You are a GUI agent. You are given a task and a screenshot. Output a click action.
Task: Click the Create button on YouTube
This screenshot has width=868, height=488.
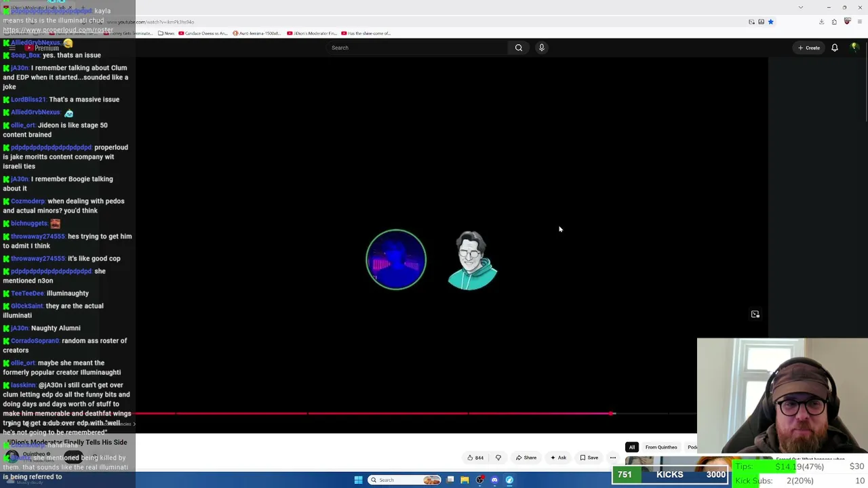pos(809,47)
